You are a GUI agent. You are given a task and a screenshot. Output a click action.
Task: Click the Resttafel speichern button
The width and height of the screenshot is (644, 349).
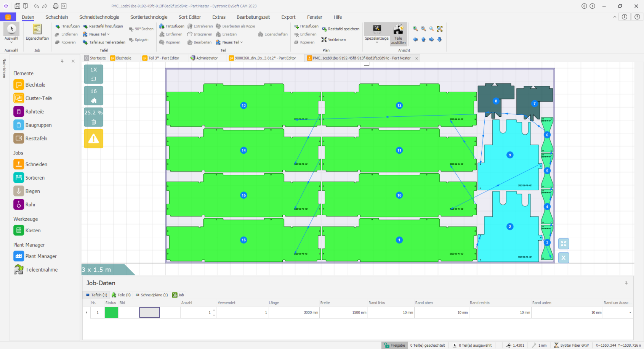tap(341, 29)
